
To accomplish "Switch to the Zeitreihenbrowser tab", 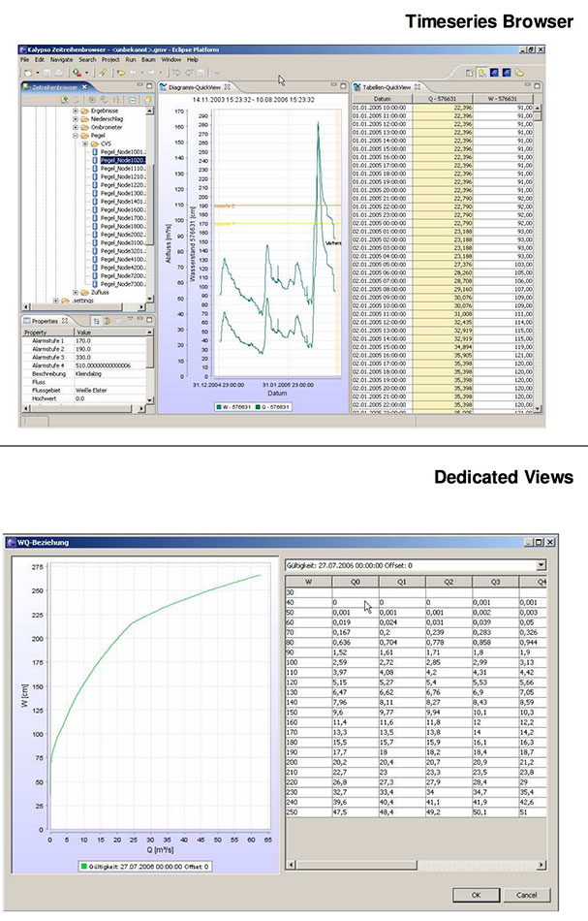I will (54, 87).
